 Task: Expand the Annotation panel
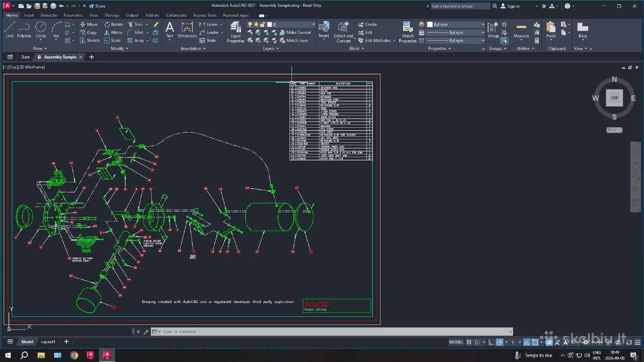pyautogui.click(x=193, y=48)
